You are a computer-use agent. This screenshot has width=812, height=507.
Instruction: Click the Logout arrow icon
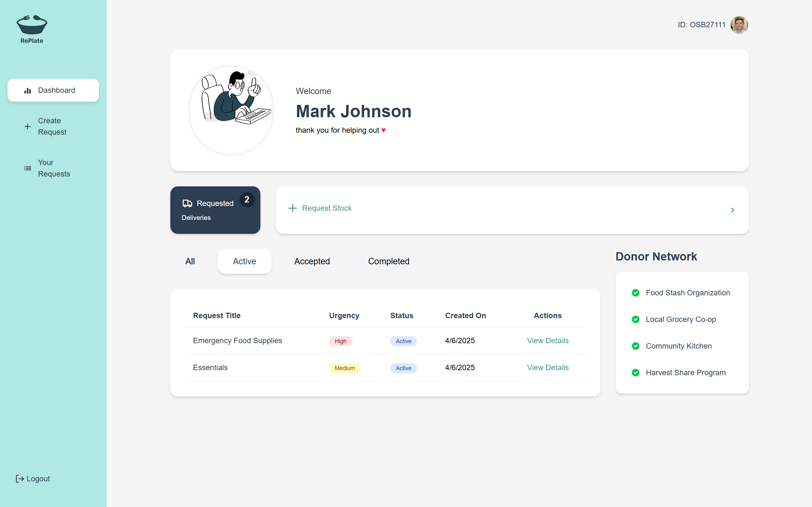click(20, 478)
